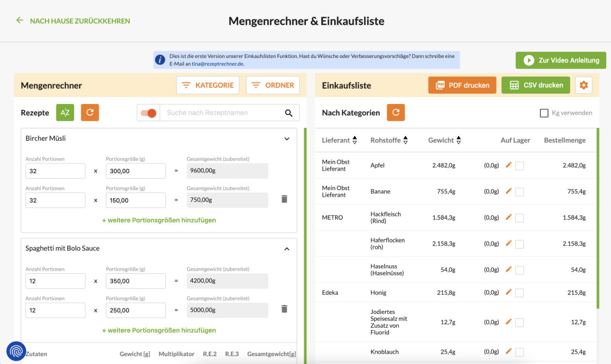This screenshot has width=611, height=364.
Task: Collapse the Spaghetti mit Bolo Sauce card
Action: (287, 248)
